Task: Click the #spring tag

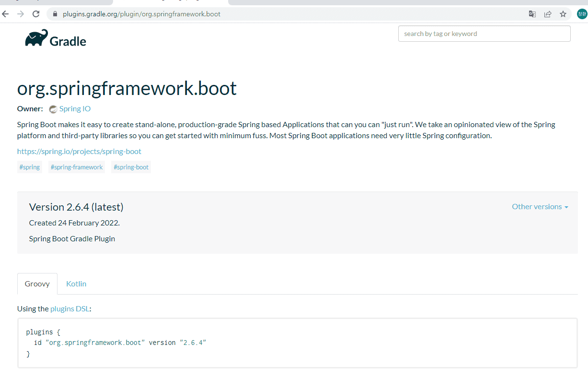Action: (x=30, y=167)
